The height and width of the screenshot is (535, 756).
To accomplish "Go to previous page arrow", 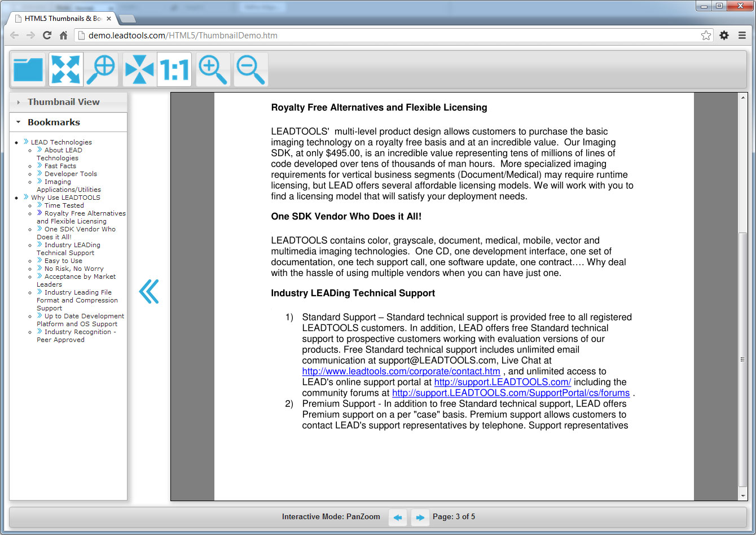I will [398, 517].
